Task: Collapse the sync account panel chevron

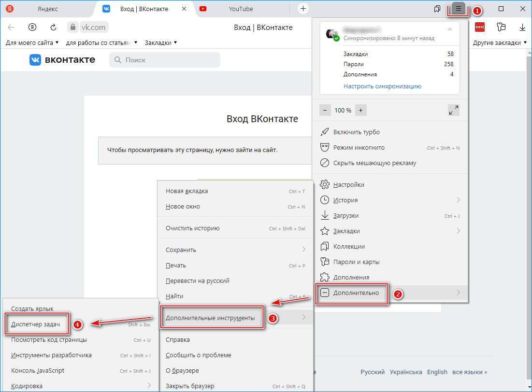Action: coord(450,29)
